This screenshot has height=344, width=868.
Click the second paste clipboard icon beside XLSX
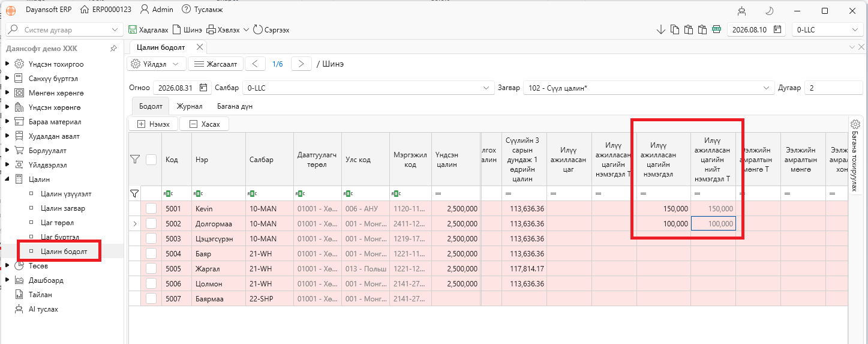point(702,29)
